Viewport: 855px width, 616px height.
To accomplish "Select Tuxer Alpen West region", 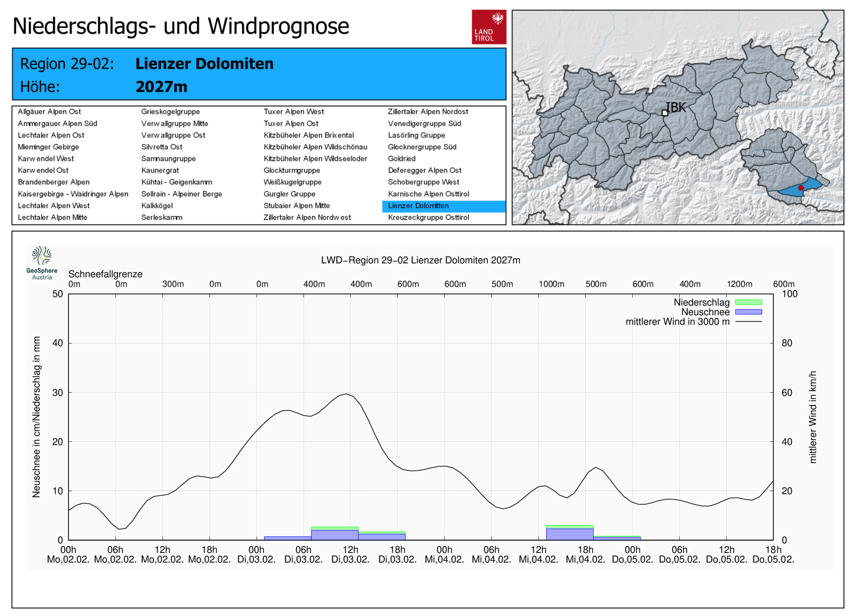I will point(293,112).
